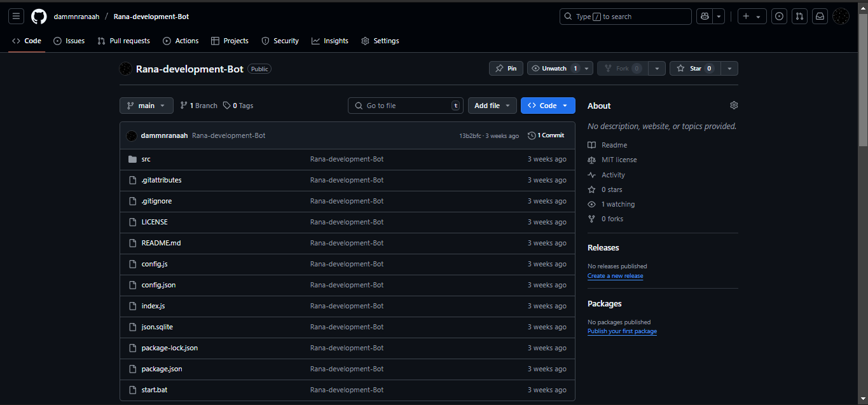Click Create a new release link
Image resolution: width=868 pixels, height=405 pixels.
[615, 276]
